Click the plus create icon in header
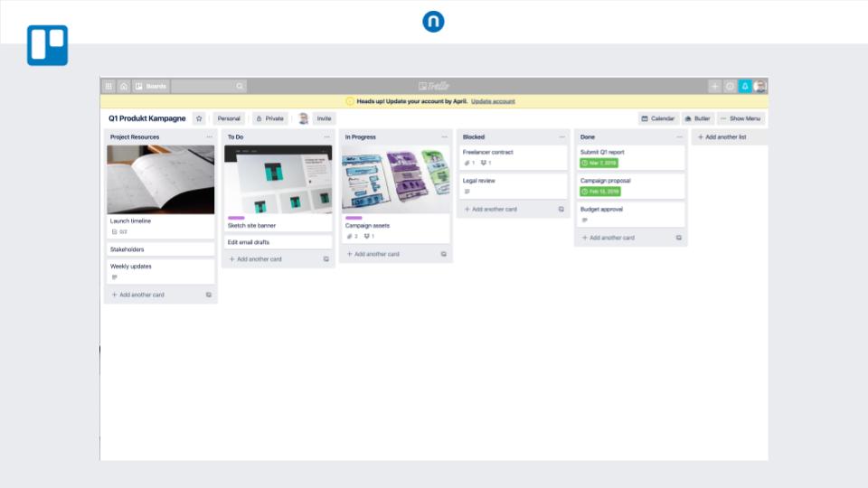The width and height of the screenshot is (868, 488). pos(714,87)
